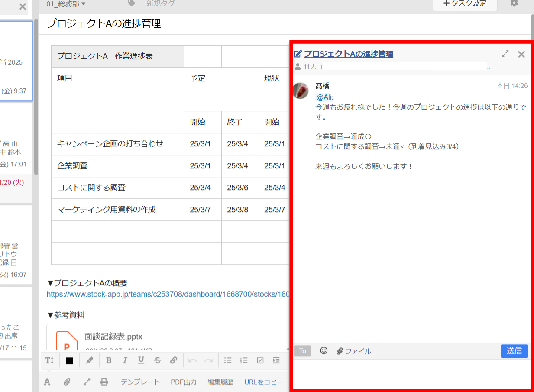The image size is (534, 392).
Task: Apply strikethrough formatting
Action: (158, 360)
